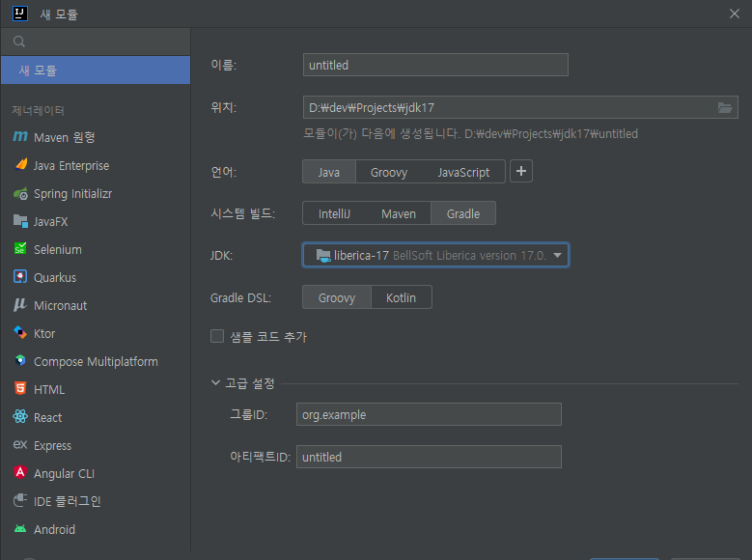Click the React atom icon
The height and width of the screenshot is (560, 752).
pos(20,416)
